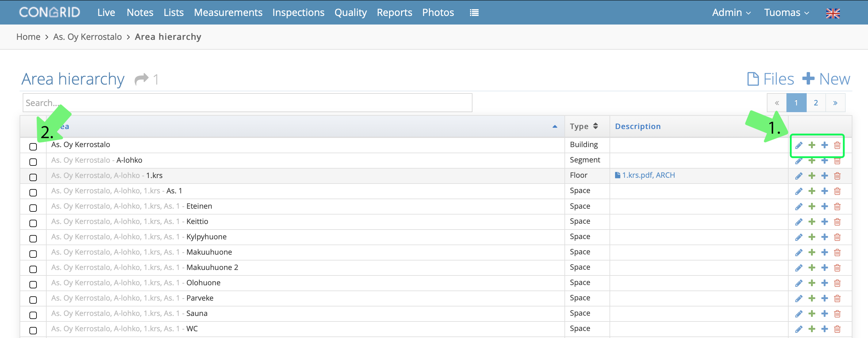This screenshot has width=868, height=338.
Task: Select current page 1 in pagination
Action: pos(796,103)
